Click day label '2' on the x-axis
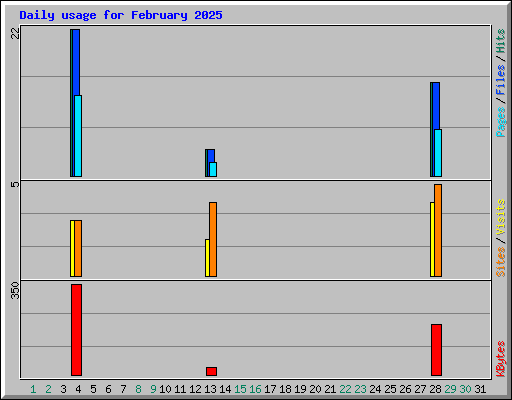512x400 pixels. (x=48, y=389)
